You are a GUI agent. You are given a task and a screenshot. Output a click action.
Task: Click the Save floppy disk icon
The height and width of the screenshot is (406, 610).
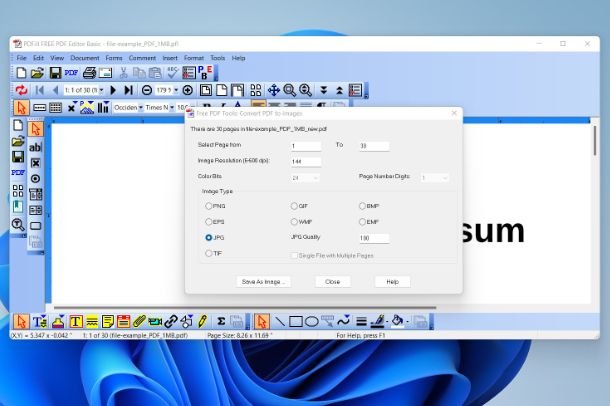click(53, 73)
